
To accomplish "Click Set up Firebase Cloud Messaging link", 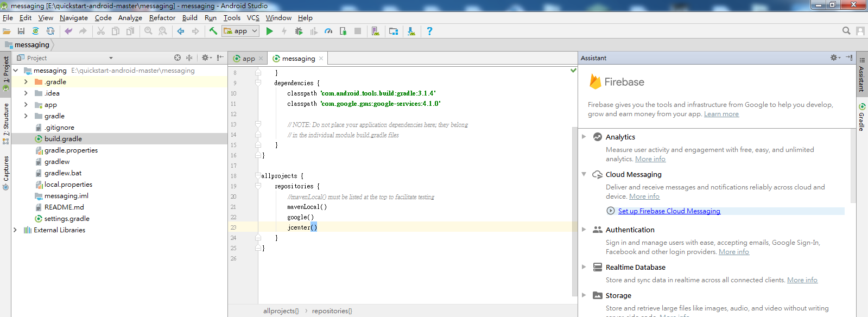I will [669, 211].
